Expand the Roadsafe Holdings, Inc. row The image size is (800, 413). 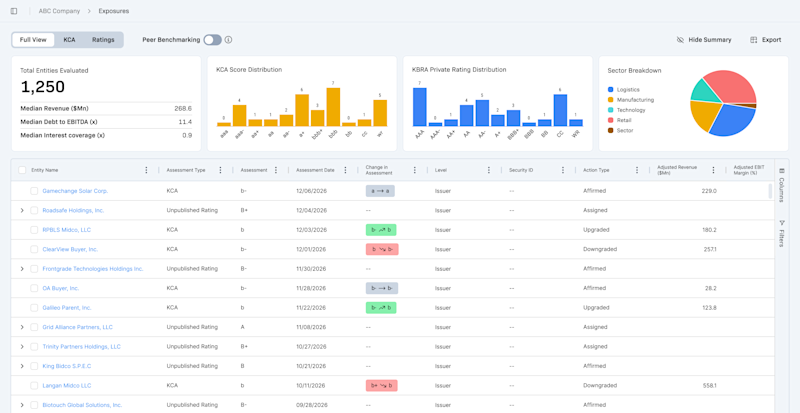pos(22,210)
